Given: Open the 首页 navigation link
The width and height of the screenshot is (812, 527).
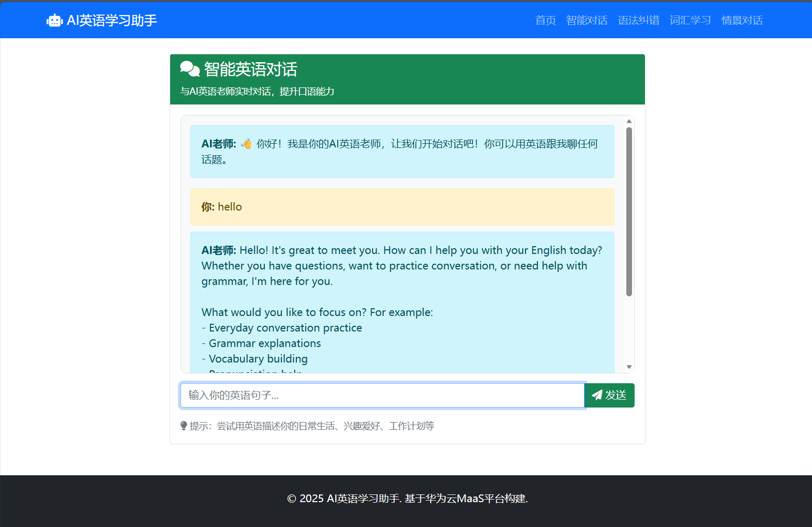Looking at the screenshot, I should tap(545, 20).
